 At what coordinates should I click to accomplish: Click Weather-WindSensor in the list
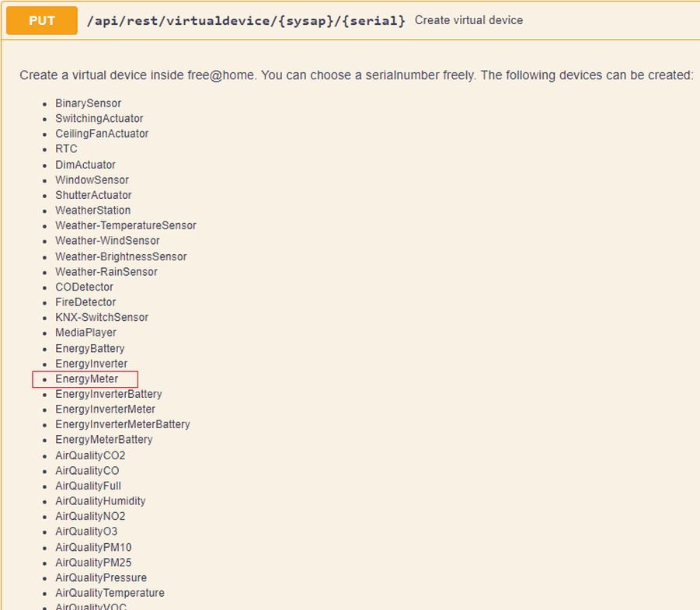point(107,241)
